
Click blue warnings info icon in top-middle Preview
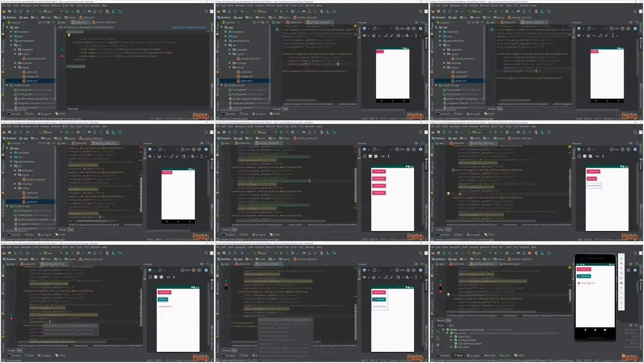(x=421, y=29)
